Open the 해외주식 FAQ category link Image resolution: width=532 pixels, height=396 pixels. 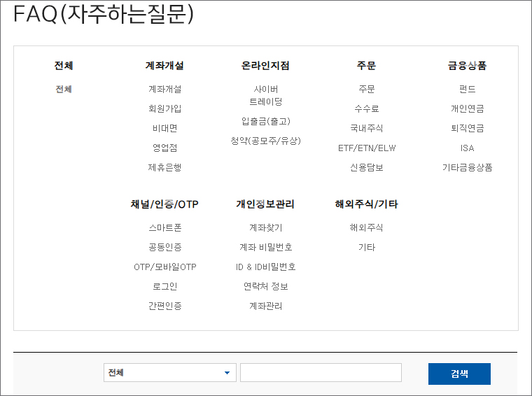[x=366, y=228]
